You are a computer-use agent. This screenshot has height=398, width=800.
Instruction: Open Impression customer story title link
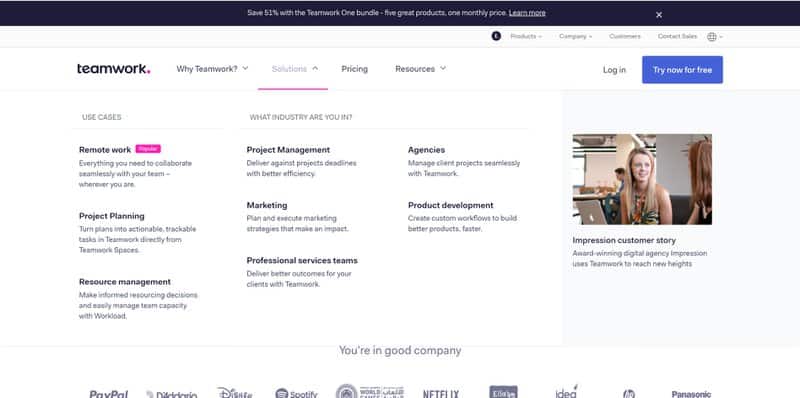coord(624,240)
